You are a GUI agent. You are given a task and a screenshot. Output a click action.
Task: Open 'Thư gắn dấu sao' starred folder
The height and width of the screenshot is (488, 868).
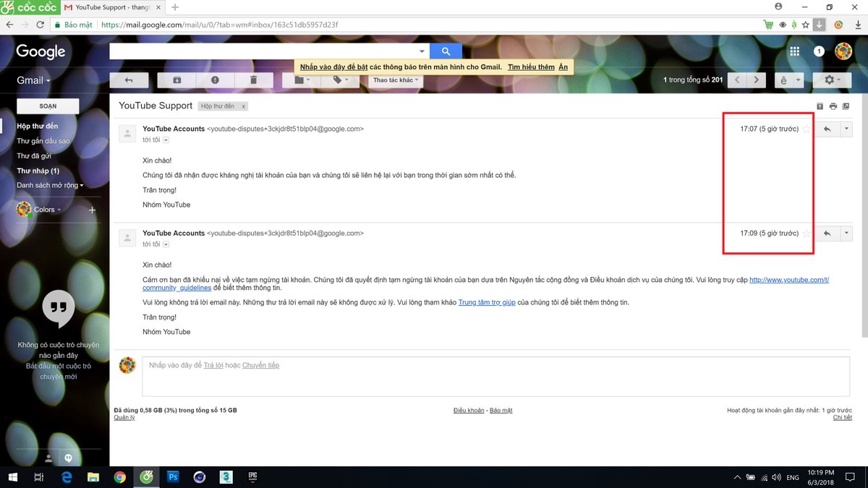43,141
